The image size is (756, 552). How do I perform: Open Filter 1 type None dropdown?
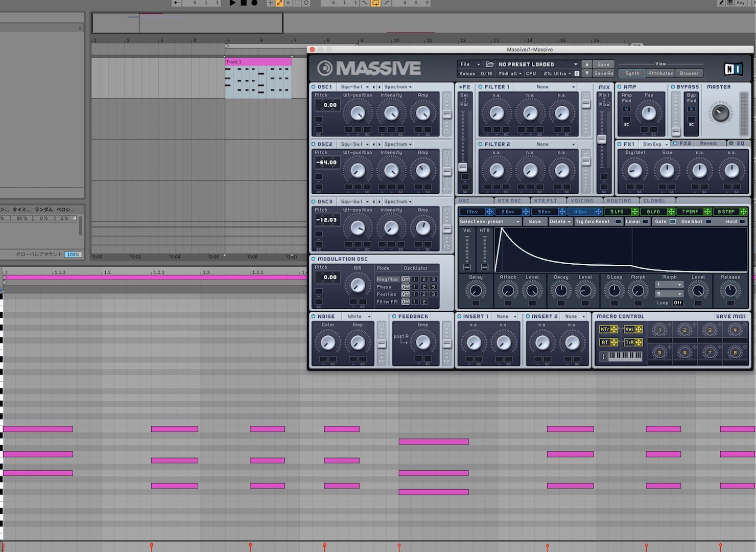545,87
